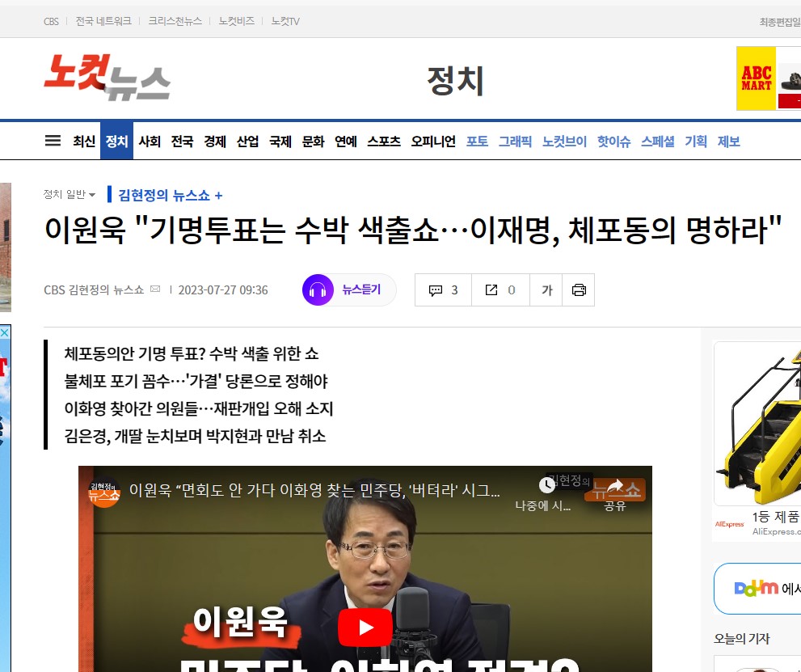
Task: Open the font size '가' adjuster
Action: [x=547, y=290]
